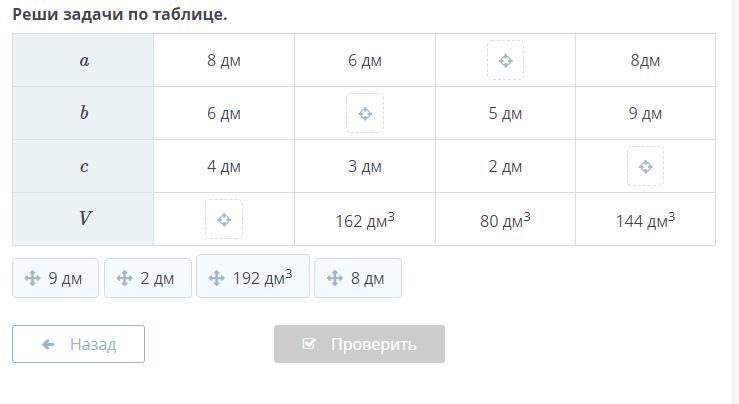Click the empty drop slot in row b

[x=365, y=114]
